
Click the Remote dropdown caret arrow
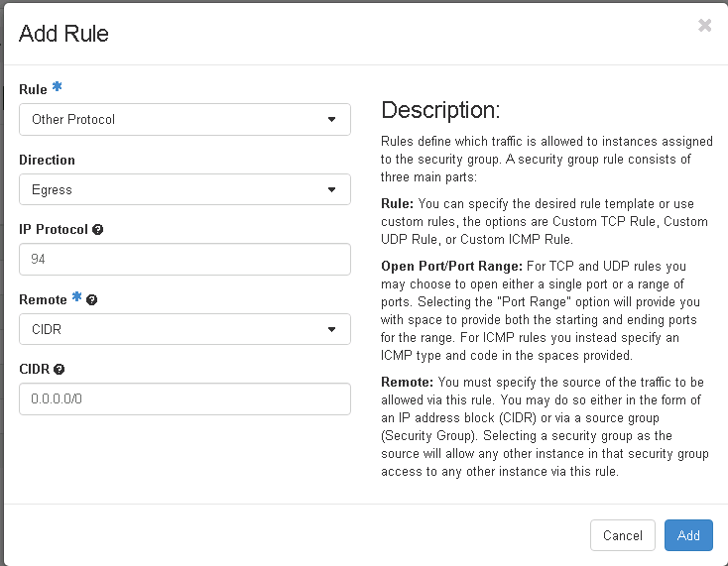click(331, 329)
